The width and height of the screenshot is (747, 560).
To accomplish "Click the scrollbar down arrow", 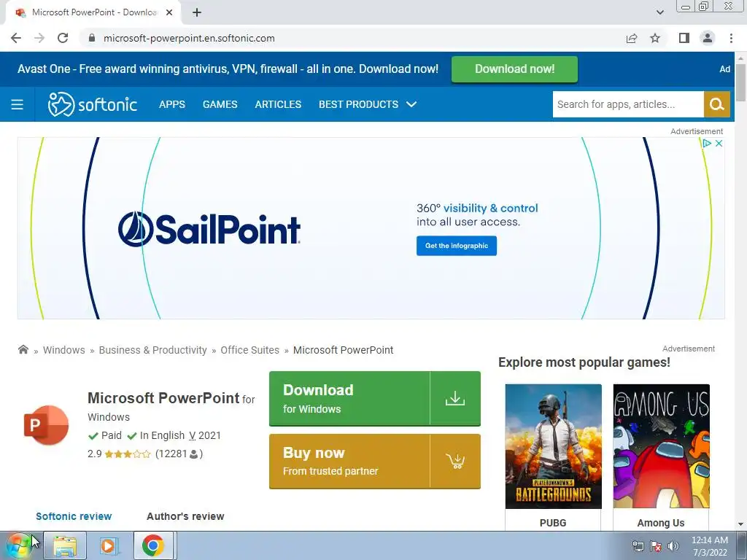I will [740, 524].
